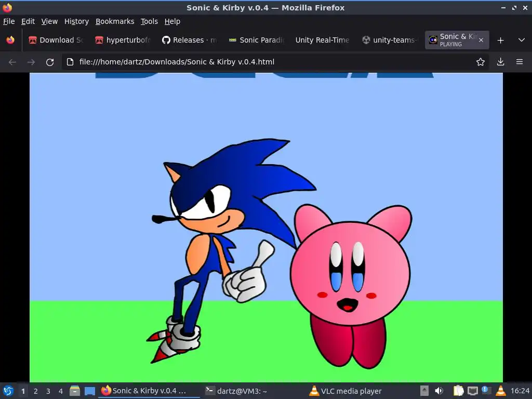Open the Tools menu
The height and width of the screenshot is (399, 532).
coord(149,21)
